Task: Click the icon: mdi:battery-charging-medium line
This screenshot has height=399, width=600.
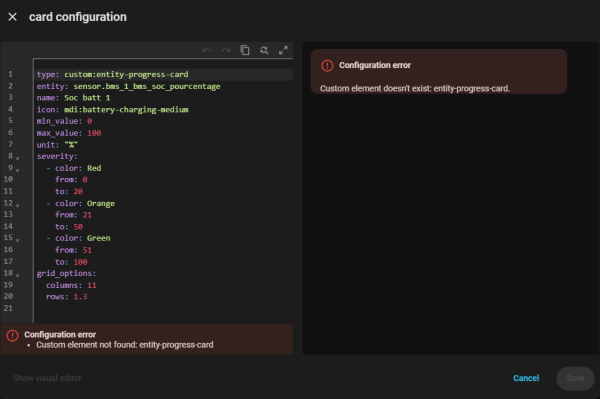Action: [112, 109]
